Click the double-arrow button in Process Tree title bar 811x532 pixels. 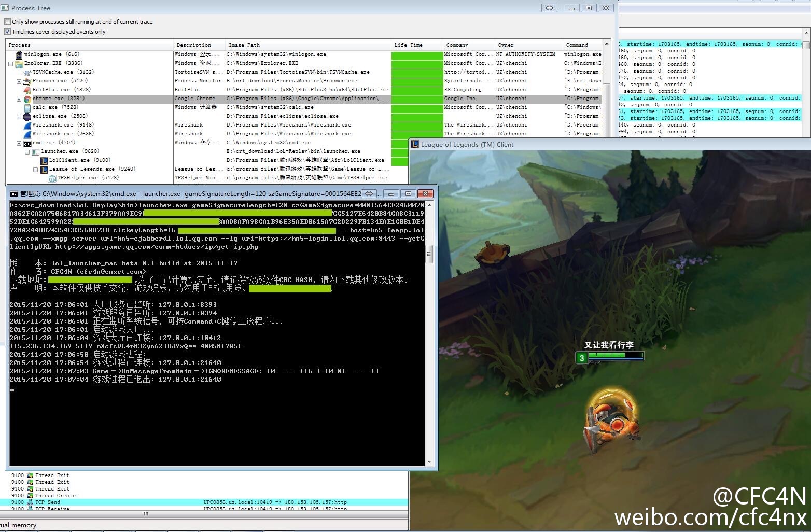click(x=549, y=8)
